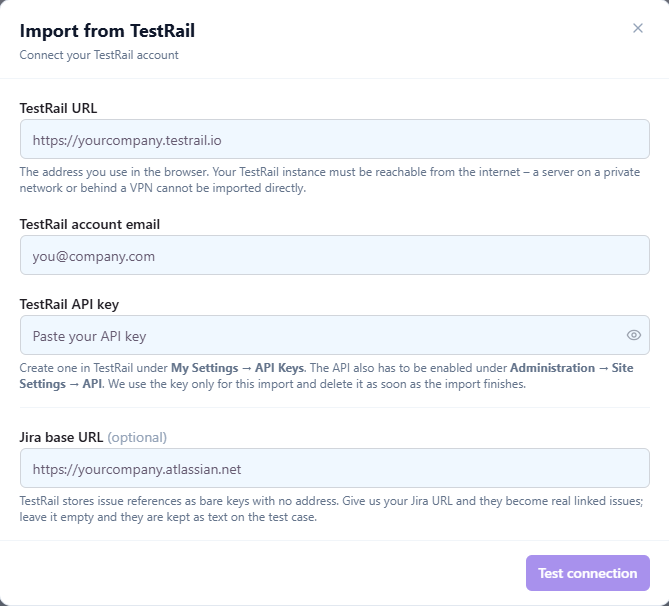Screen dimensions: 669x606
Task: Click 'My Settings → API Keys' bold text
Action: coord(238,368)
